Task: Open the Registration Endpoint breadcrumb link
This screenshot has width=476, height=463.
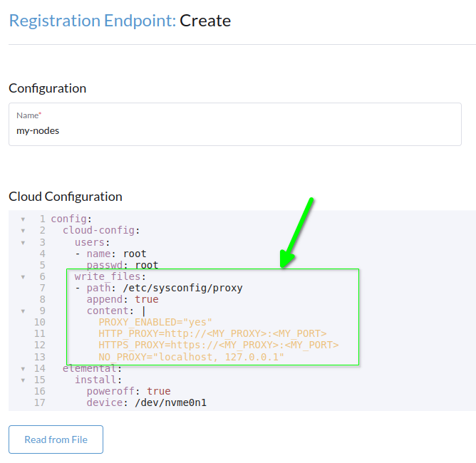Action: pyautogui.click(x=92, y=21)
